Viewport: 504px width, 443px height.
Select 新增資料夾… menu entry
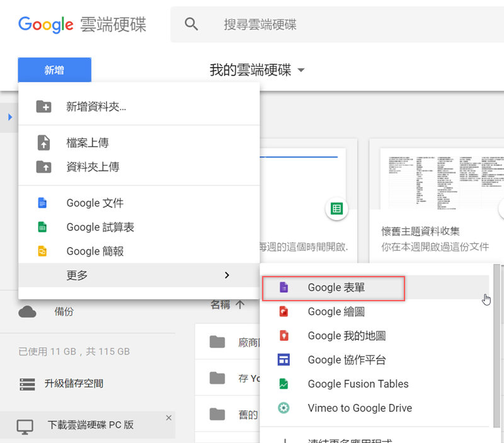(139, 106)
